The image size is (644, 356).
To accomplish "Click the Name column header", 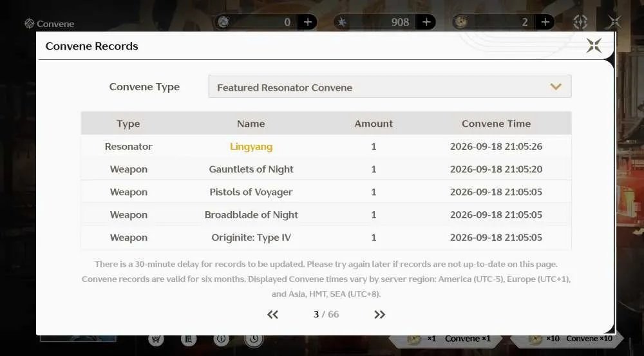I will pos(251,124).
